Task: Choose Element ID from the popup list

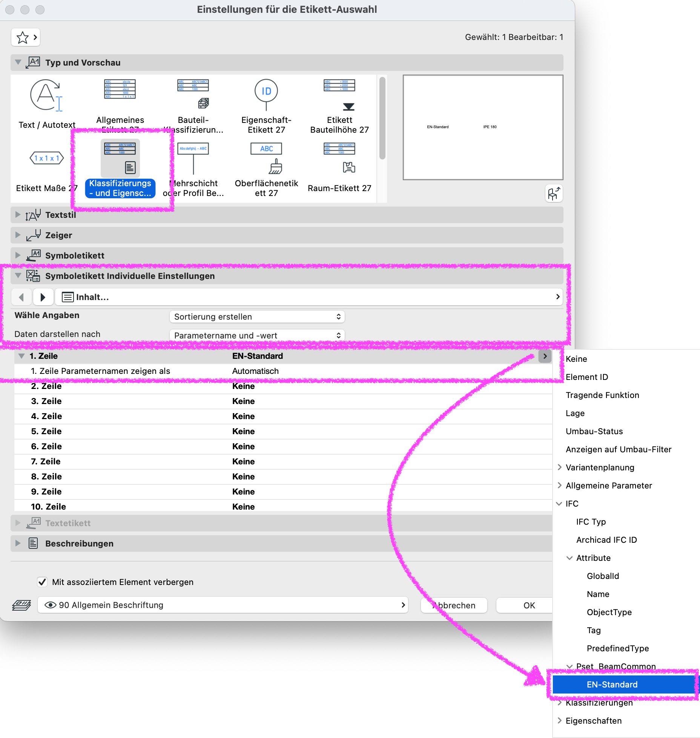Action: click(587, 377)
